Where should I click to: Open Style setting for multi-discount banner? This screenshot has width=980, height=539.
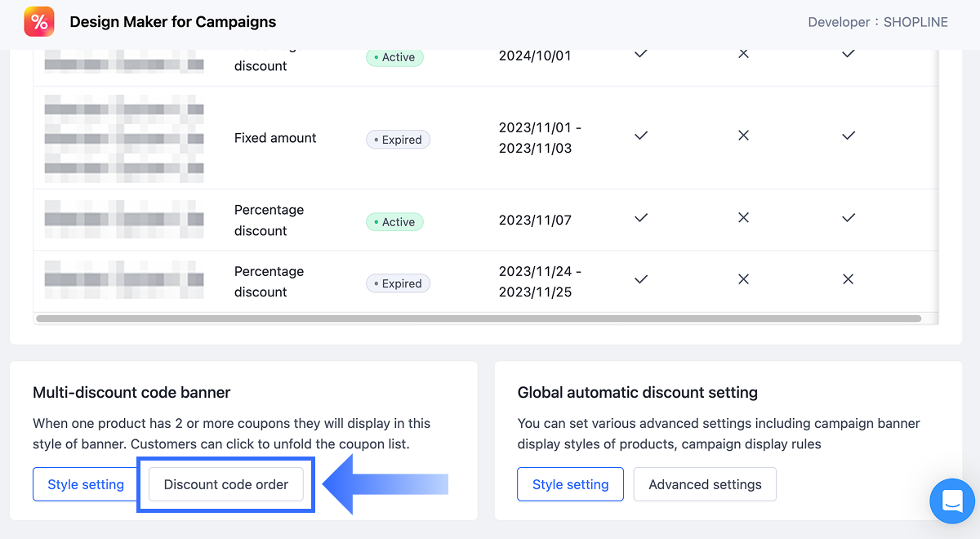(x=86, y=484)
